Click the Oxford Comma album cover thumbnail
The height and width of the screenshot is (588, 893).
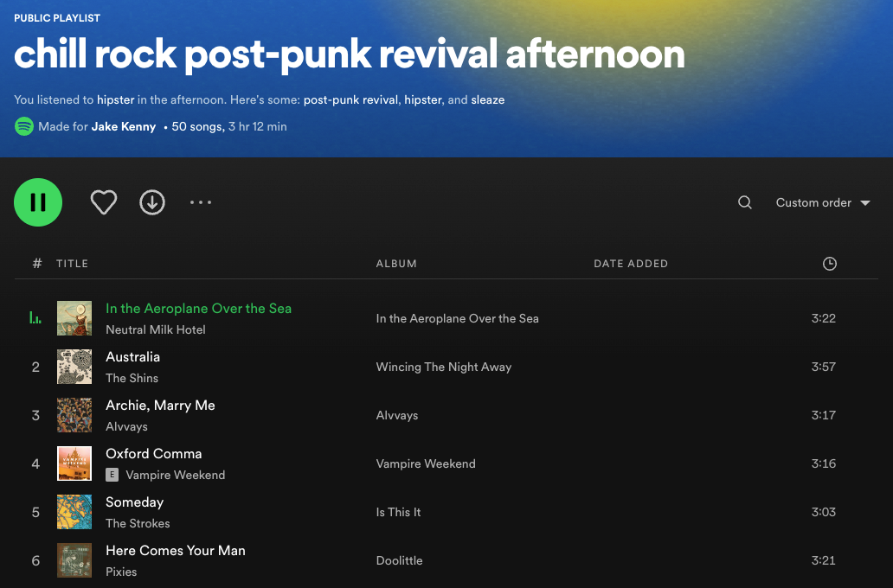point(74,463)
